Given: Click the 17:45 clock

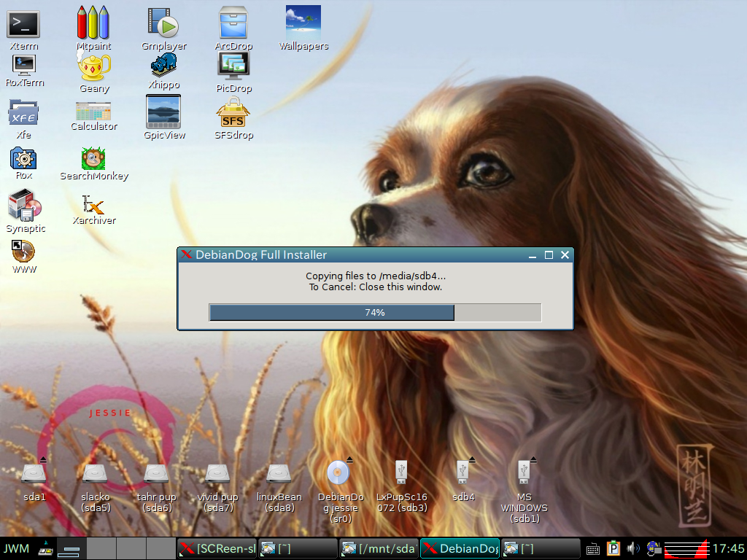Looking at the screenshot, I should click(x=729, y=548).
